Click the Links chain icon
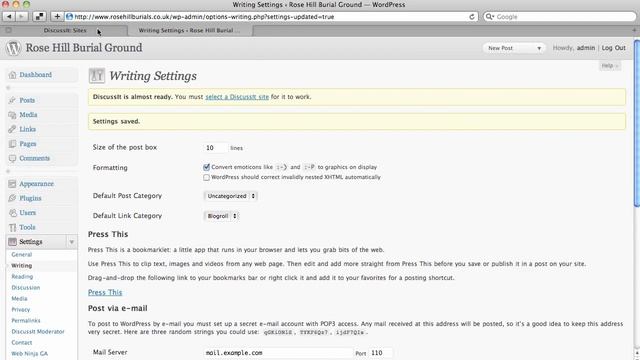This screenshot has height=360, width=640. 12,129
